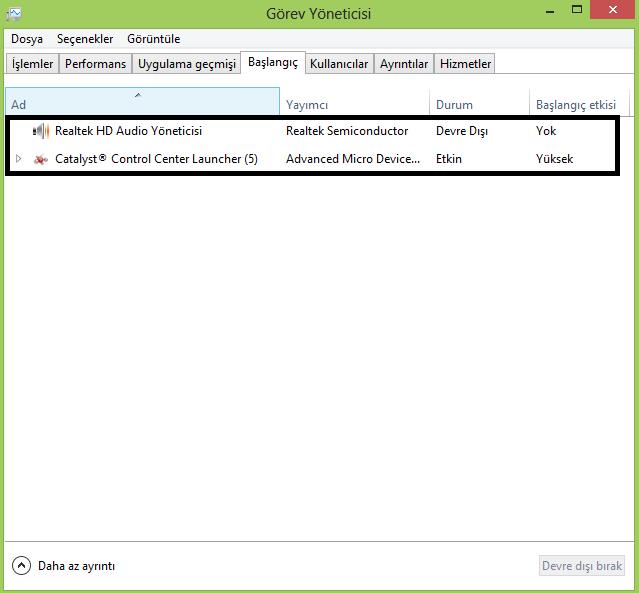Click the Task Manager title bar icon
639x593 pixels.
14,14
